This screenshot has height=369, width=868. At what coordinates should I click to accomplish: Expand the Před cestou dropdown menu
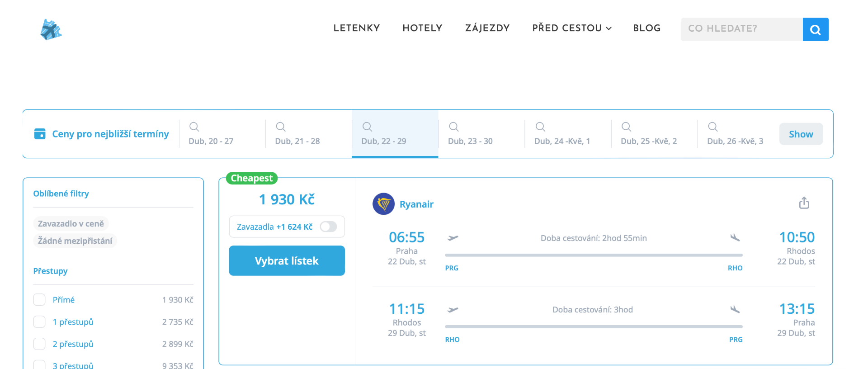coord(571,28)
